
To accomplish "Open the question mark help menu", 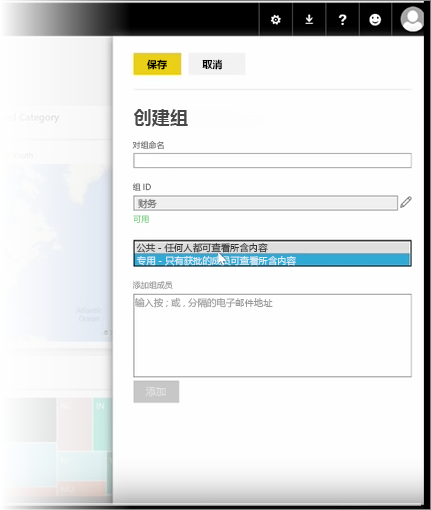I will 342,20.
